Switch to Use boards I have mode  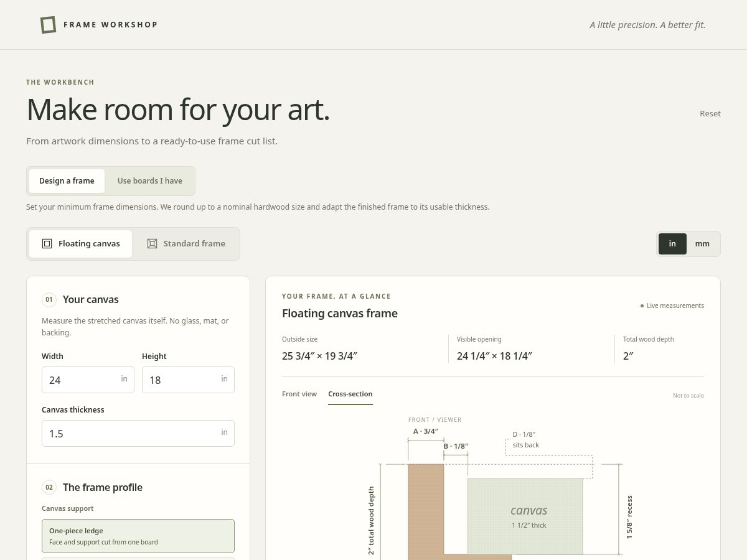150,181
